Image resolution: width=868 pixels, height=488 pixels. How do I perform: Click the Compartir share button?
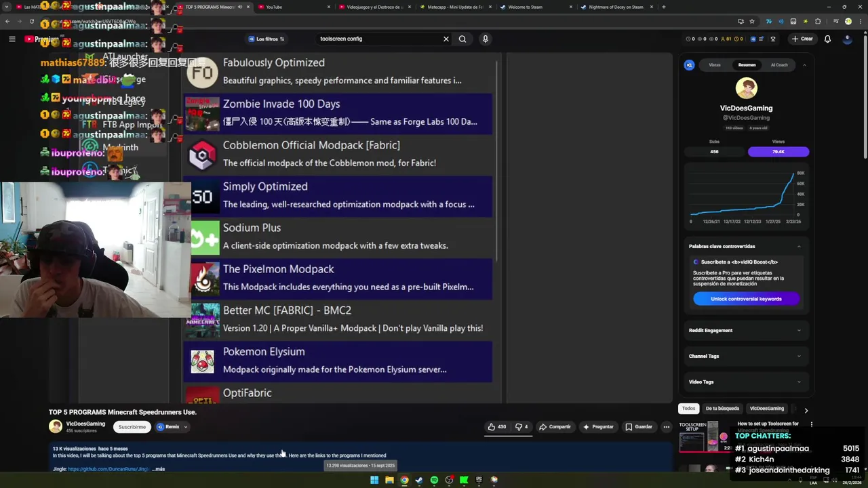(555, 427)
